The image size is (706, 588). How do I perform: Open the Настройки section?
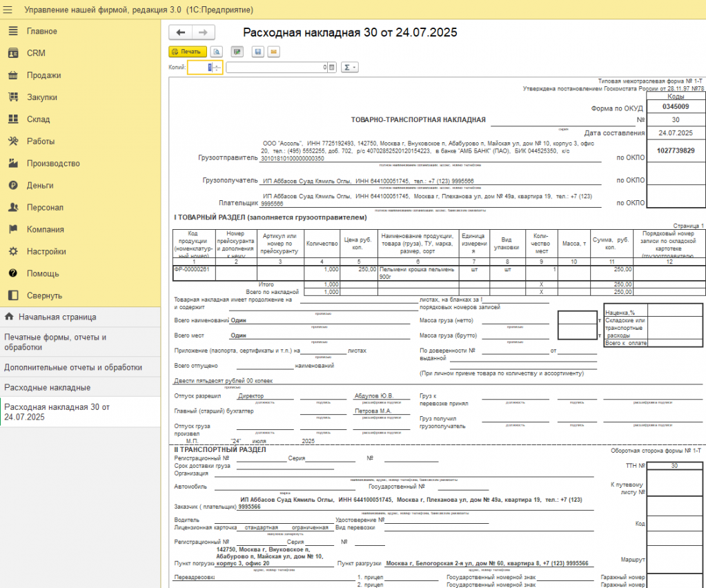pos(46,252)
